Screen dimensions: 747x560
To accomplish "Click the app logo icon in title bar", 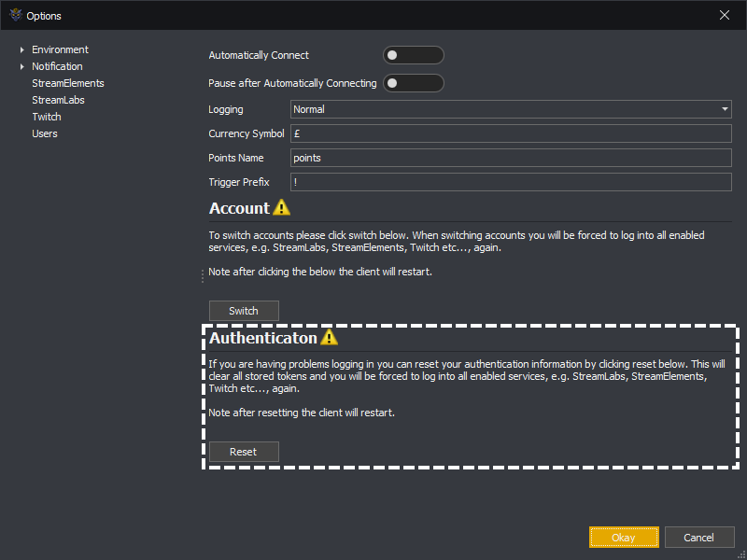I will point(16,15).
